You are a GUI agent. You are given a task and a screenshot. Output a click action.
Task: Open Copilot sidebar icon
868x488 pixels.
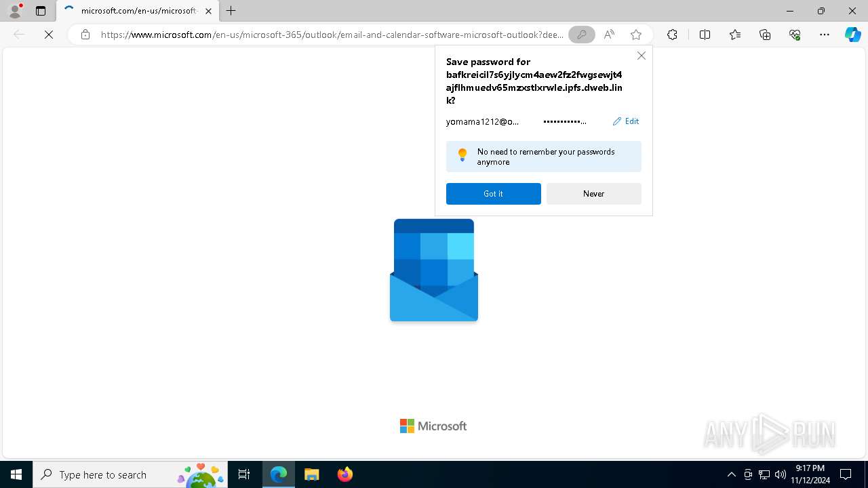[x=852, y=35]
